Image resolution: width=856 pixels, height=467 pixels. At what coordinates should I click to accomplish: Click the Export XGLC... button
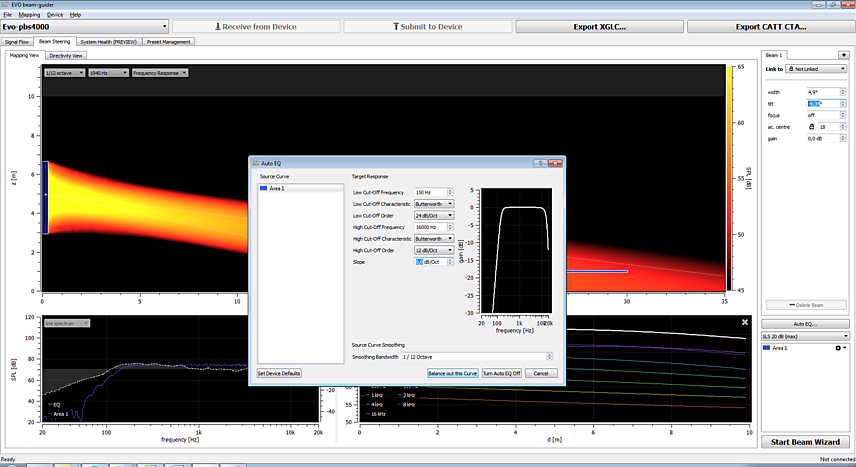(x=599, y=26)
